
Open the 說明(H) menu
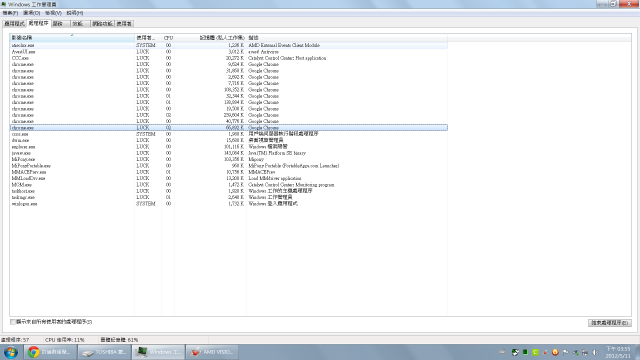[75, 13]
